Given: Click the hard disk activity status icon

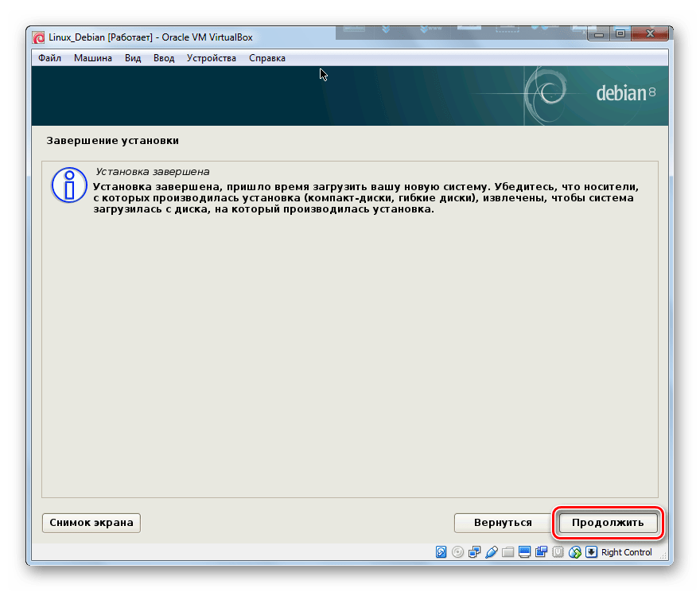Looking at the screenshot, I should click(441, 552).
